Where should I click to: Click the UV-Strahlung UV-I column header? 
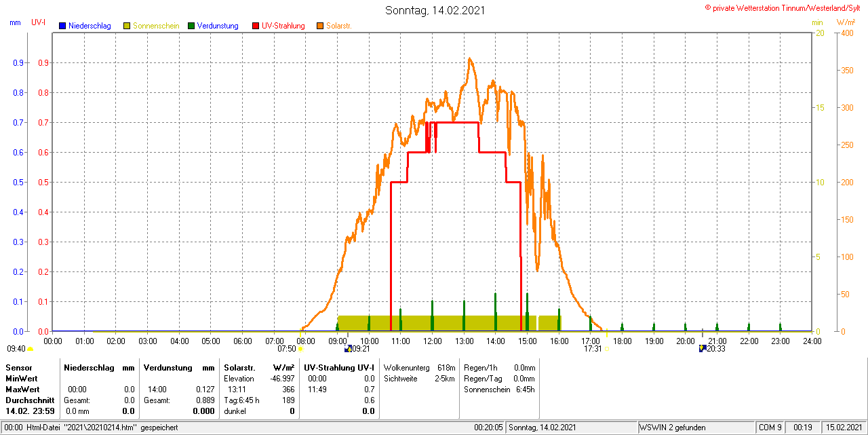click(339, 367)
